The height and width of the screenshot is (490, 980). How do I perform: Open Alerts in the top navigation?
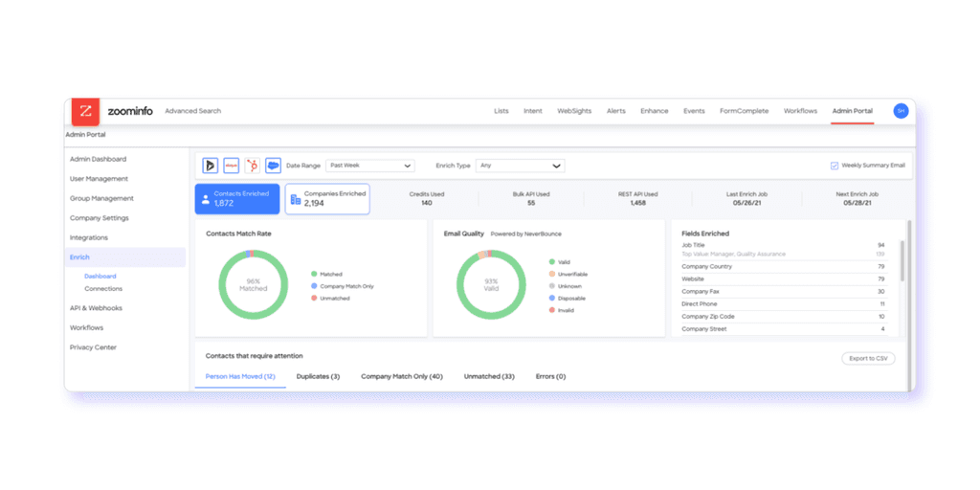tap(615, 111)
